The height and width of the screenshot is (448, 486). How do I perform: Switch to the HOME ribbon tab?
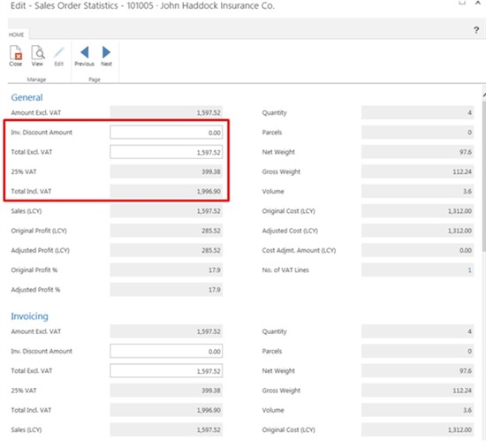[16, 34]
